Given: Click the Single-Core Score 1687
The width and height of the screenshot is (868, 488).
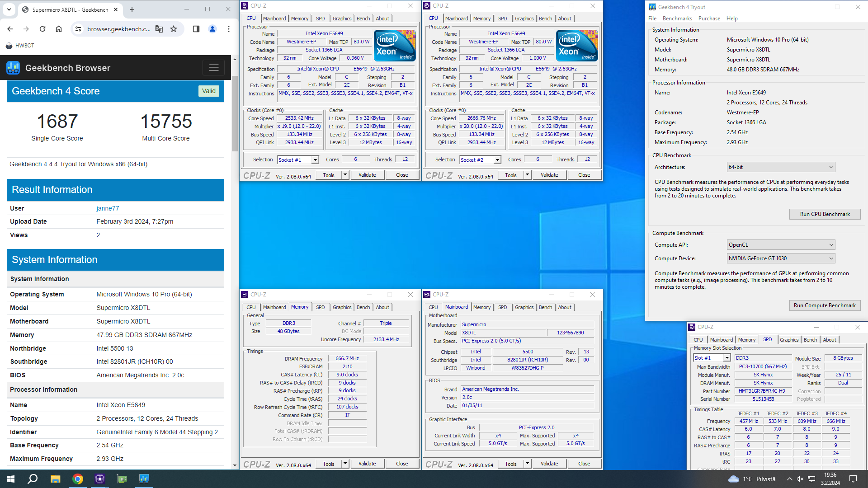Looking at the screenshot, I should coord(57,122).
